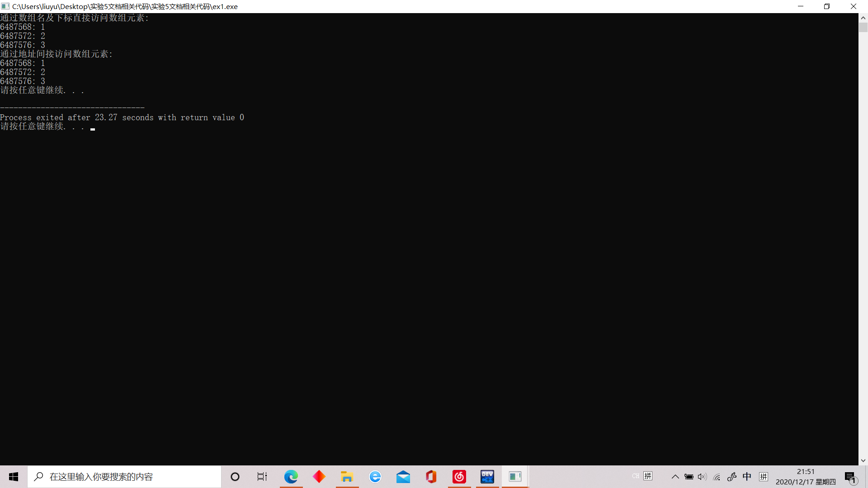Expand hidden system tray icons
The height and width of the screenshot is (488, 868).
(675, 477)
